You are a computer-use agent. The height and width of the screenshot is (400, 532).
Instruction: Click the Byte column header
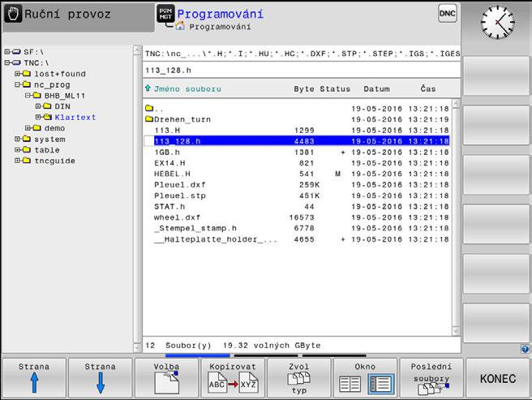304,89
